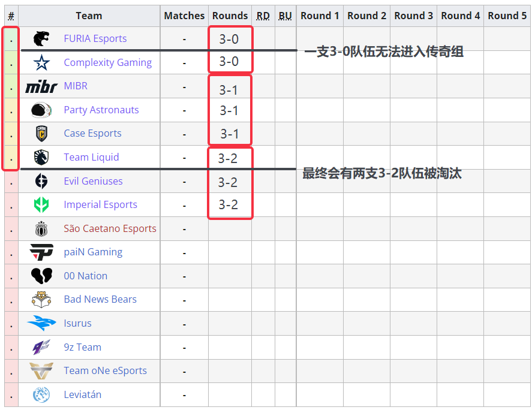532x410 pixels.
Task: Click the Complexity Gaming star logo
Action: (x=41, y=63)
